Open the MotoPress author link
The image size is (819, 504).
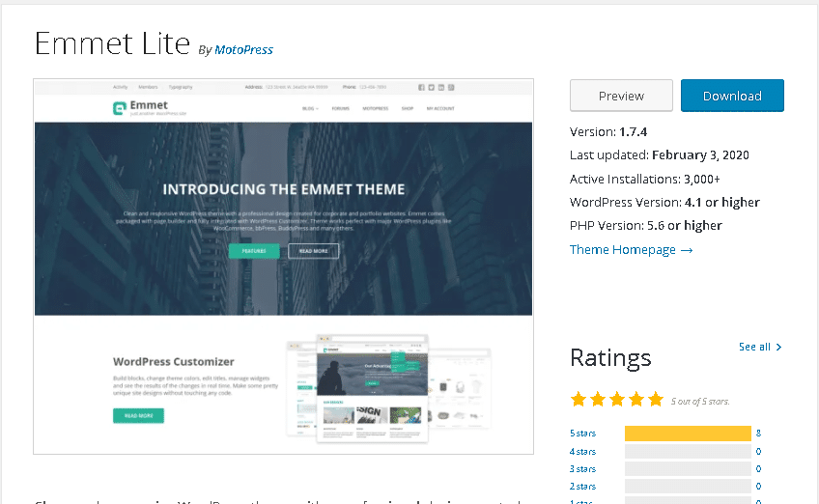click(243, 49)
